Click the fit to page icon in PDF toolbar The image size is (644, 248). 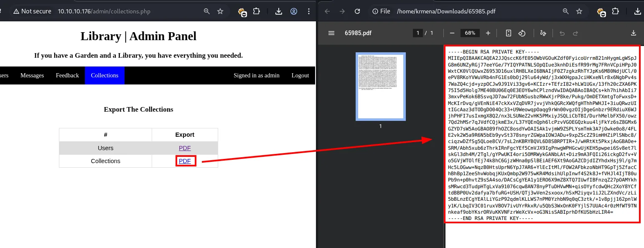point(509,33)
